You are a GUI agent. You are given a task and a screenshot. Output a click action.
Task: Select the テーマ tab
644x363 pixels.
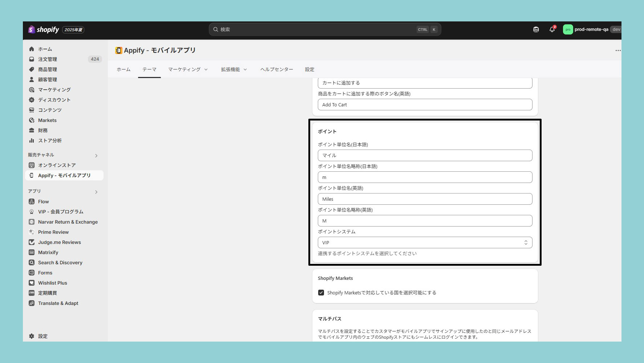[x=149, y=69]
